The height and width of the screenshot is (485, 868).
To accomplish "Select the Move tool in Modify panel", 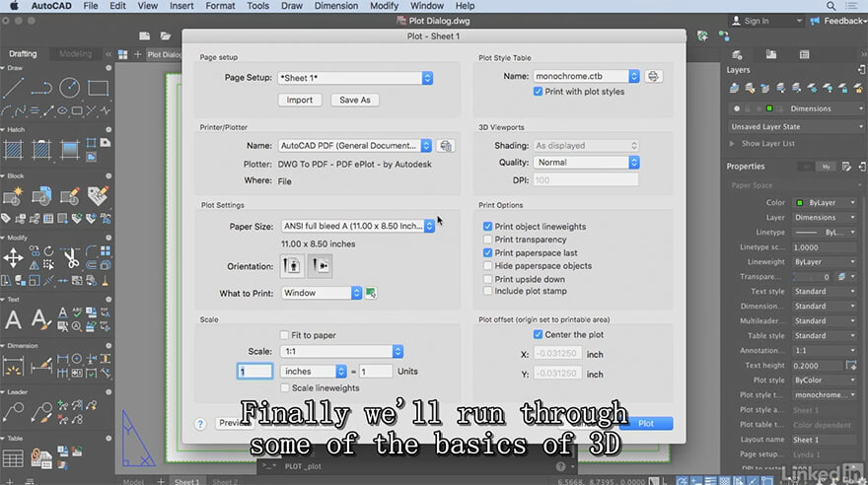I will click(13, 257).
